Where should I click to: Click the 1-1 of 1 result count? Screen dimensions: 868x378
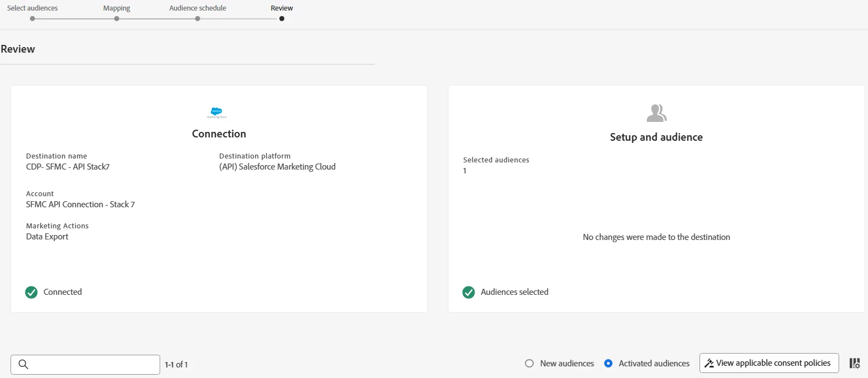point(176,365)
